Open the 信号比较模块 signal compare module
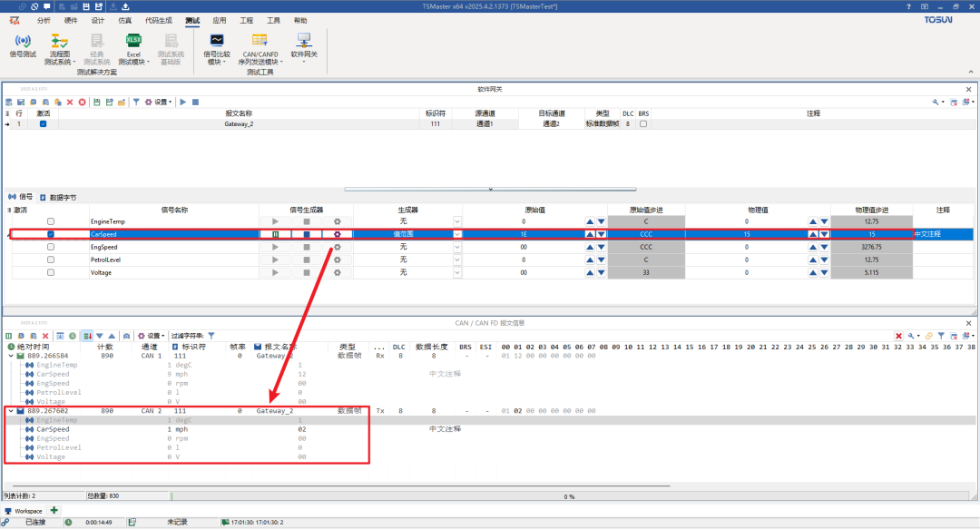Screen dimensions: 980x529 pos(216,49)
